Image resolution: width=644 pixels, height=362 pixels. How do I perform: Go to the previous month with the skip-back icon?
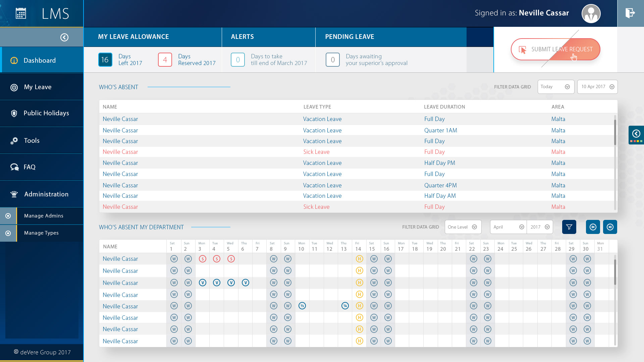(593, 227)
